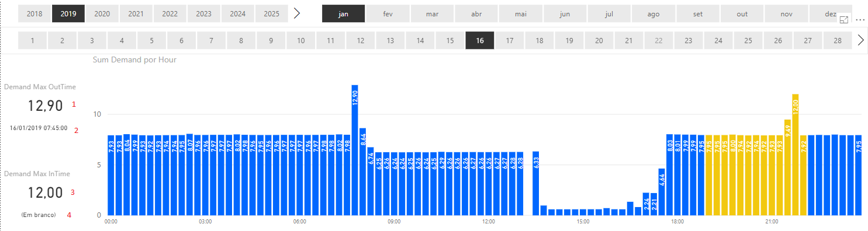Click the isolated 6.33 blue bar
Screen dimensions: 868x231
535,183
